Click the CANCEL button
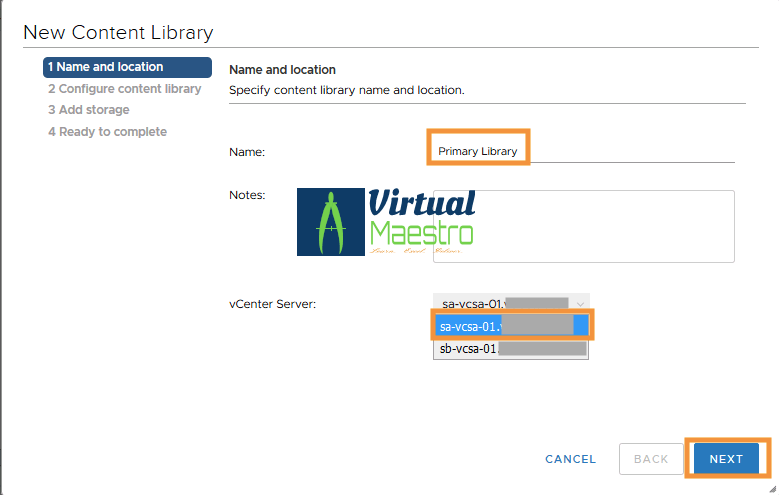779x495 pixels. point(570,459)
